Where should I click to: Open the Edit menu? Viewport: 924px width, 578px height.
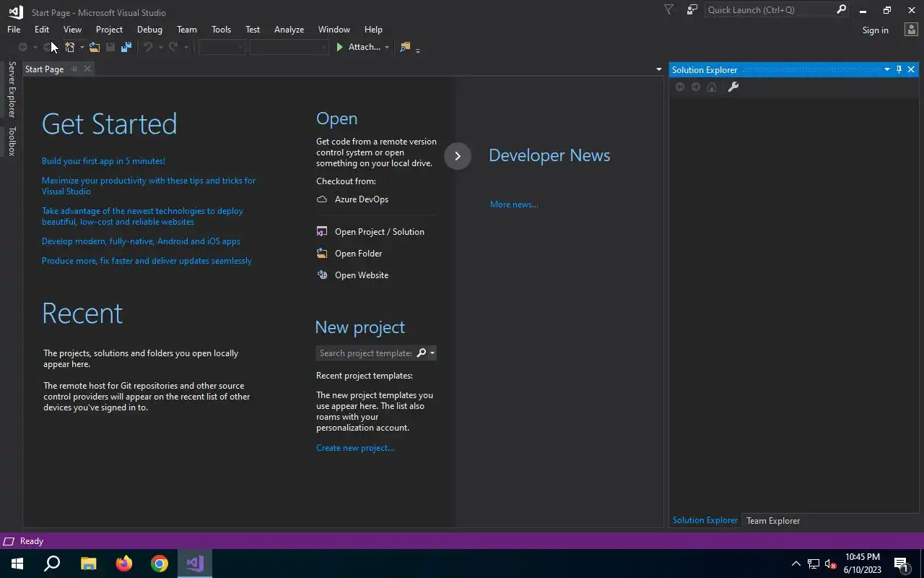point(42,30)
